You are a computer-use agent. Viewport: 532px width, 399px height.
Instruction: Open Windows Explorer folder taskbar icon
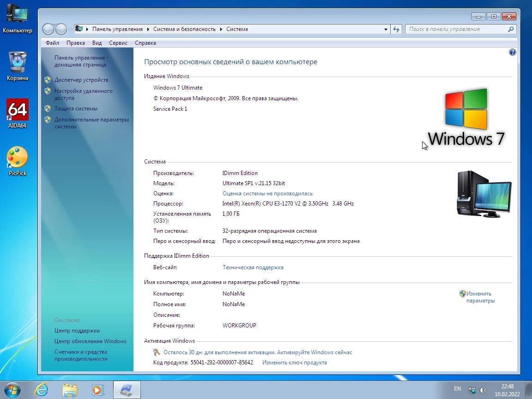(x=70, y=390)
